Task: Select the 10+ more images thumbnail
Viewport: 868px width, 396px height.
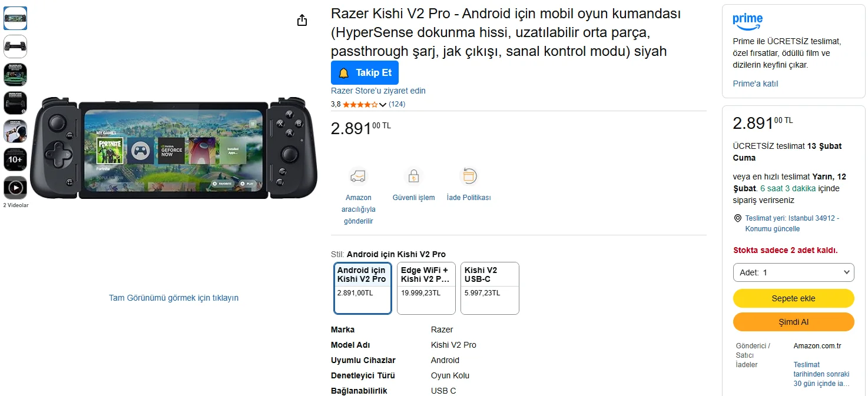Action: [15, 159]
